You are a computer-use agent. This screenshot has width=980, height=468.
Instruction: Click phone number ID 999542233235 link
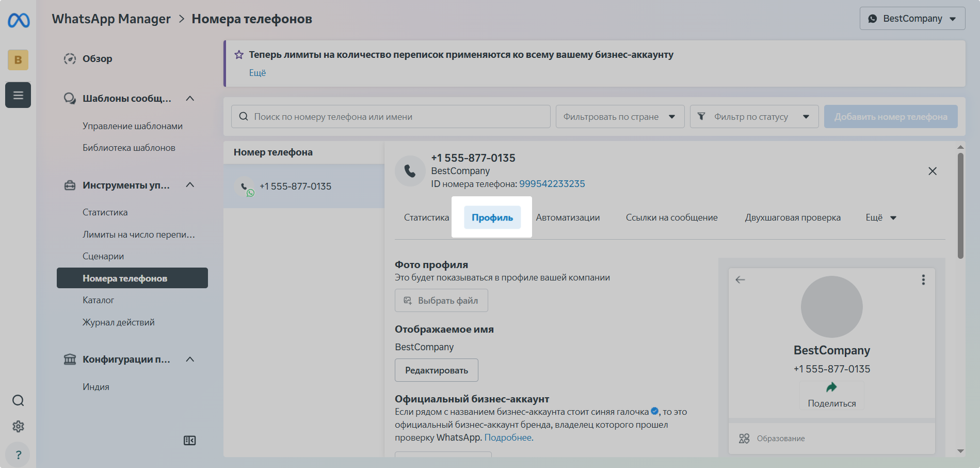click(x=552, y=184)
